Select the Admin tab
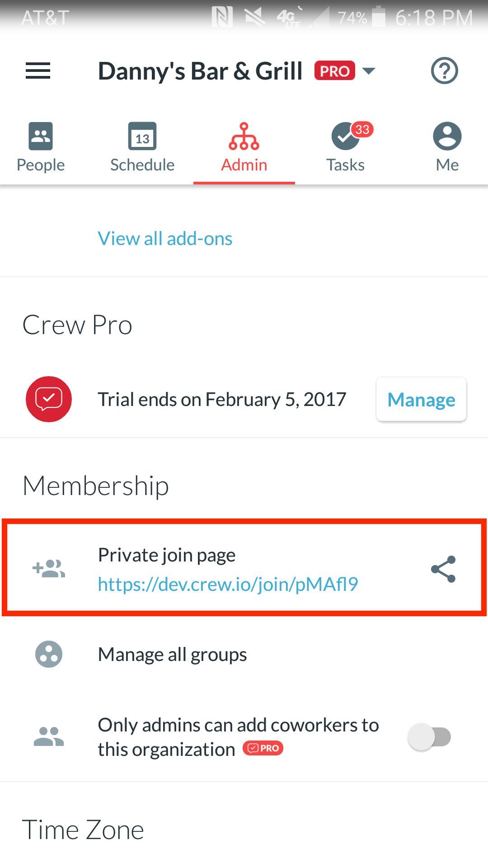Viewport: 488px width, 868px height. click(x=244, y=148)
